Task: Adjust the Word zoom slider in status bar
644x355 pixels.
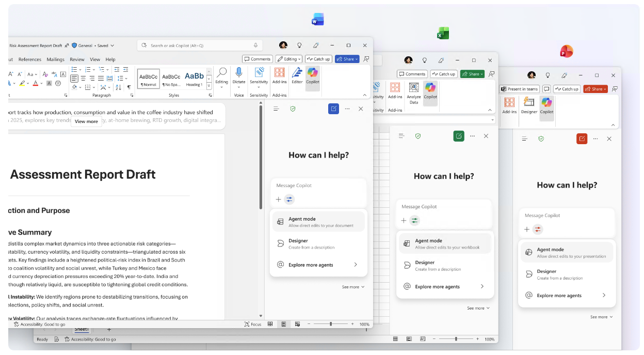Action: coord(331,324)
